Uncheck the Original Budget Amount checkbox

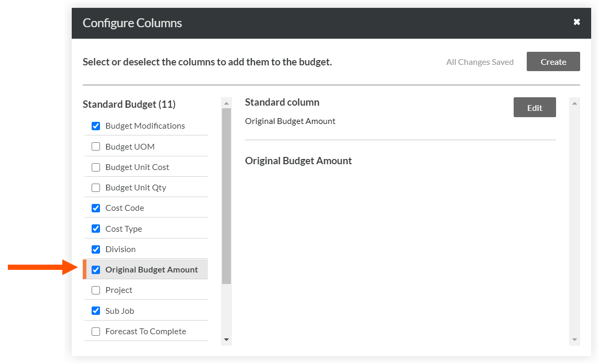point(96,270)
